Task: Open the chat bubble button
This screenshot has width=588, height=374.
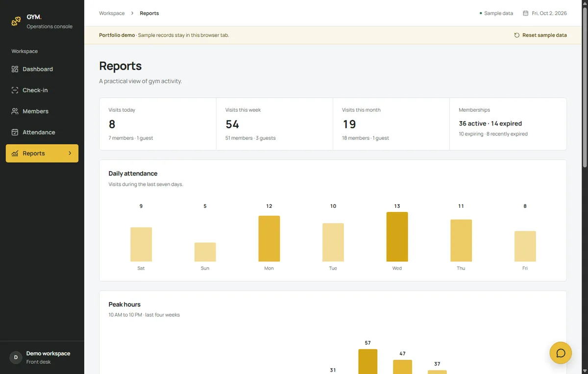Action: point(561,353)
